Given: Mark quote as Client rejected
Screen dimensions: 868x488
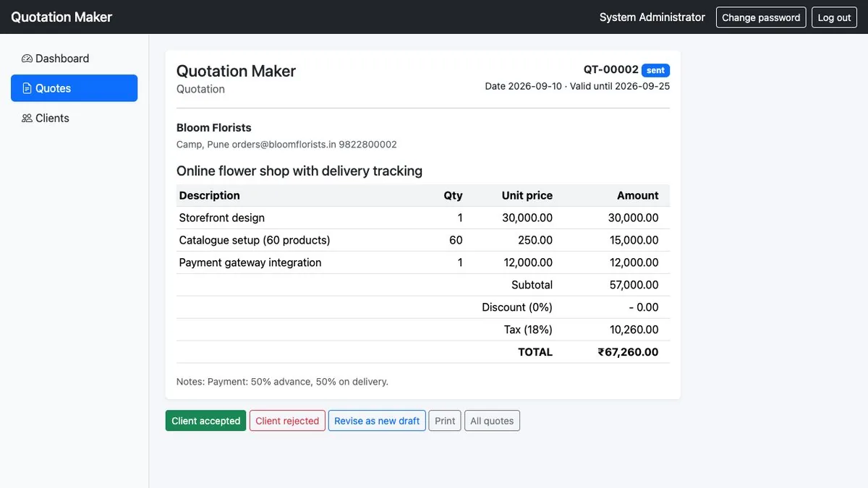Looking at the screenshot, I should pos(287,421).
